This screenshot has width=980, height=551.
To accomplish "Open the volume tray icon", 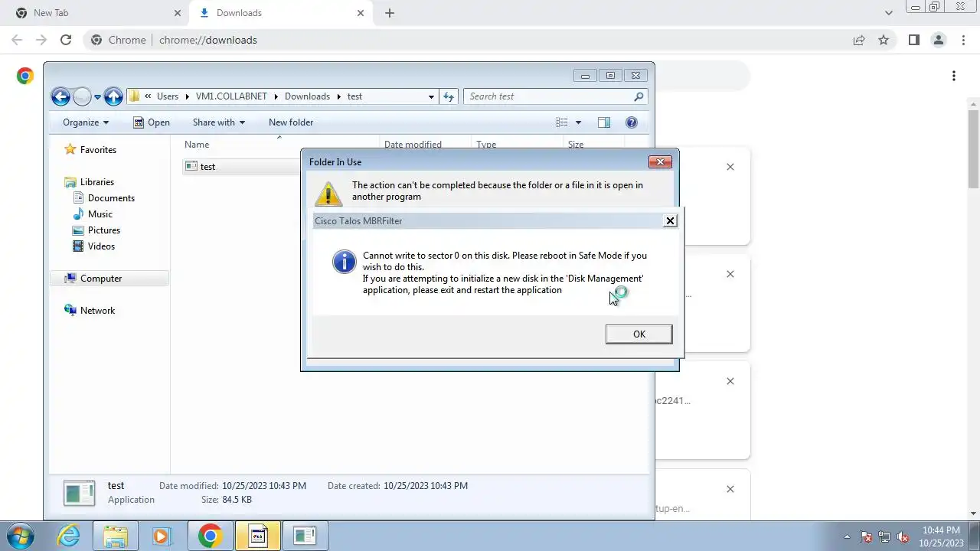I will 903,536.
